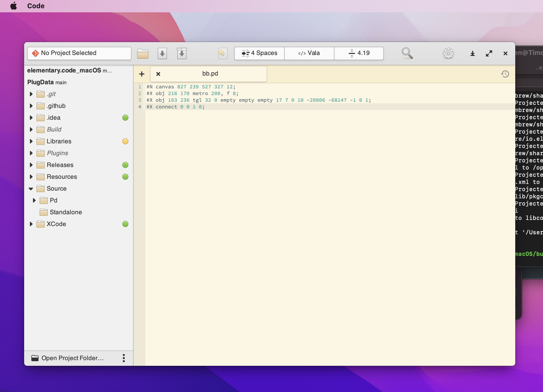
Task: Open the three-dot options menu
Action: click(x=124, y=358)
